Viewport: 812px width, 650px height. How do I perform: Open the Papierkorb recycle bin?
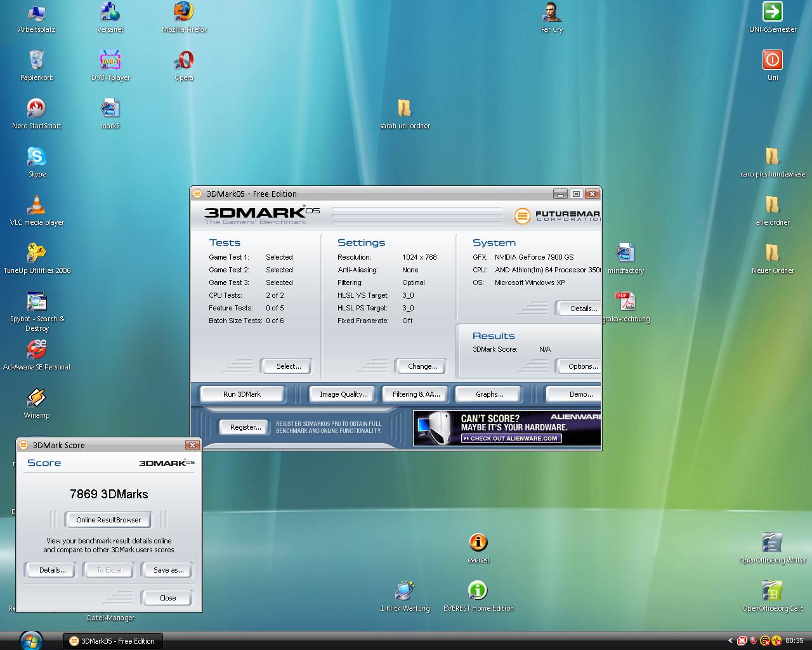[x=37, y=67]
